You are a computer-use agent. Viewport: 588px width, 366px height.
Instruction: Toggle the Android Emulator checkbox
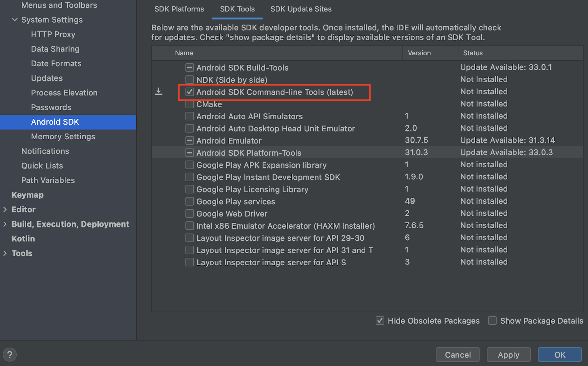coord(189,140)
